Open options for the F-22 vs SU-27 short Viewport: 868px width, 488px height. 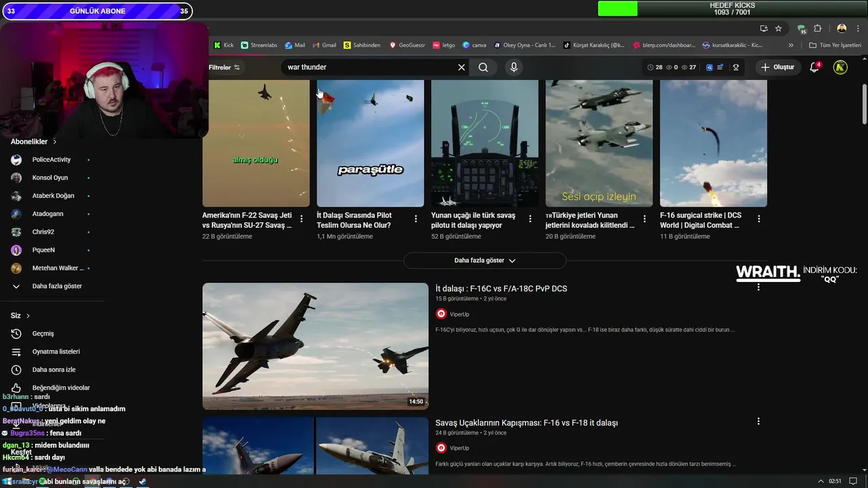(301, 219)
